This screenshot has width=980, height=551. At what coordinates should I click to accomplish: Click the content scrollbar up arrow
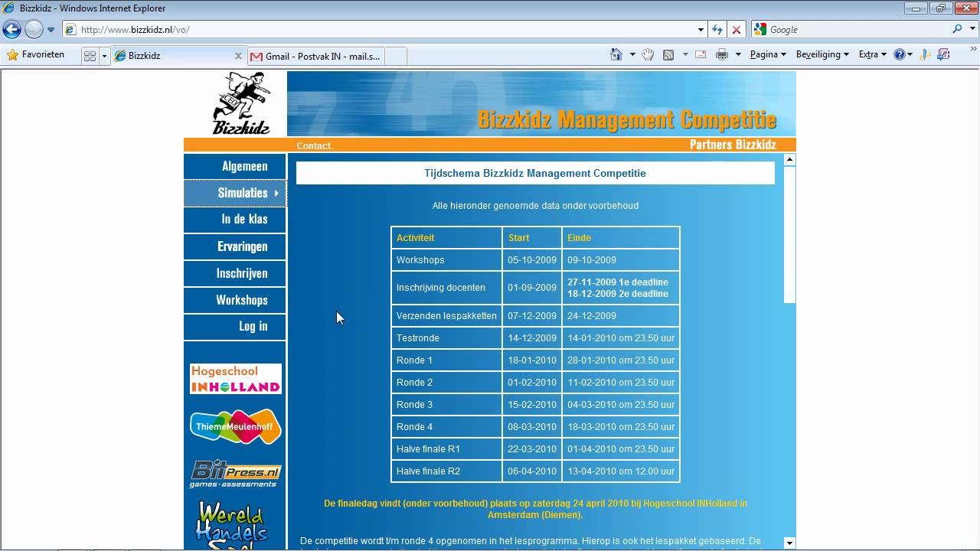point(789,160)
